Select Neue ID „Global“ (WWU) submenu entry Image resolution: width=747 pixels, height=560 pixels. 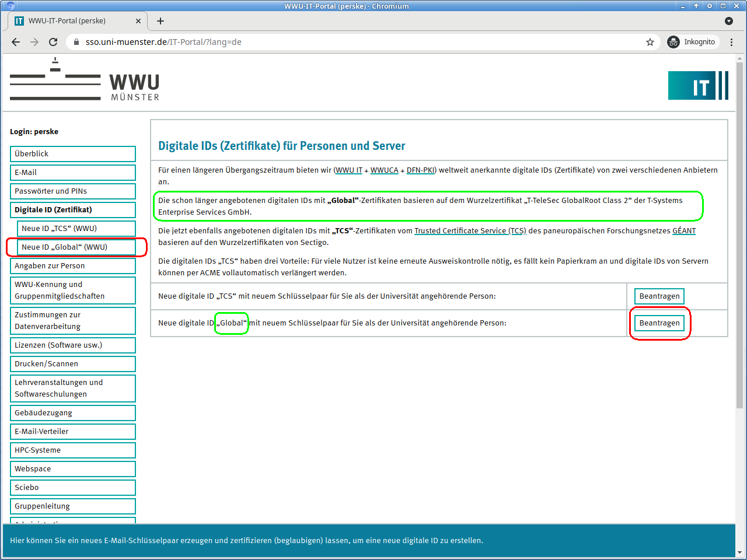(76, 247)
